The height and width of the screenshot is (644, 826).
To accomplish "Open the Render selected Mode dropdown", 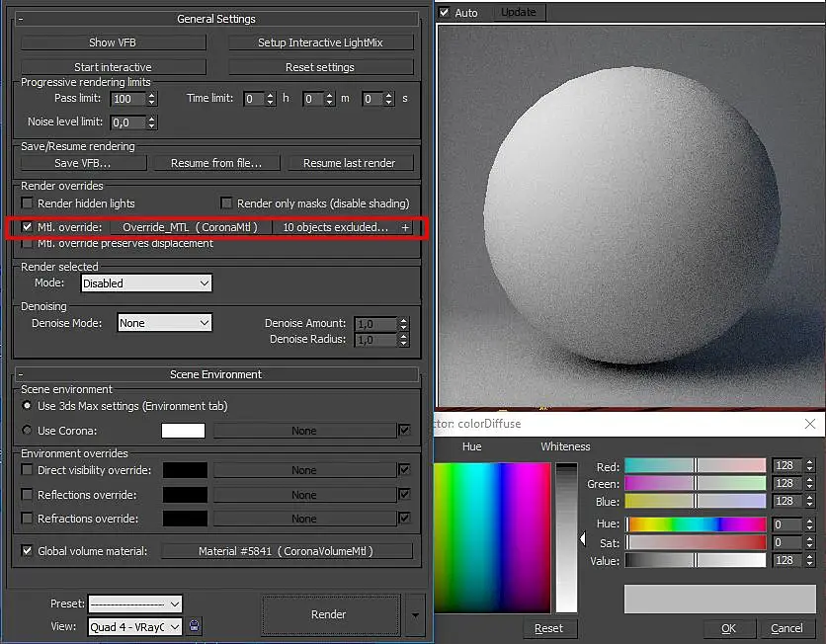I will click(x=146, y=283).
